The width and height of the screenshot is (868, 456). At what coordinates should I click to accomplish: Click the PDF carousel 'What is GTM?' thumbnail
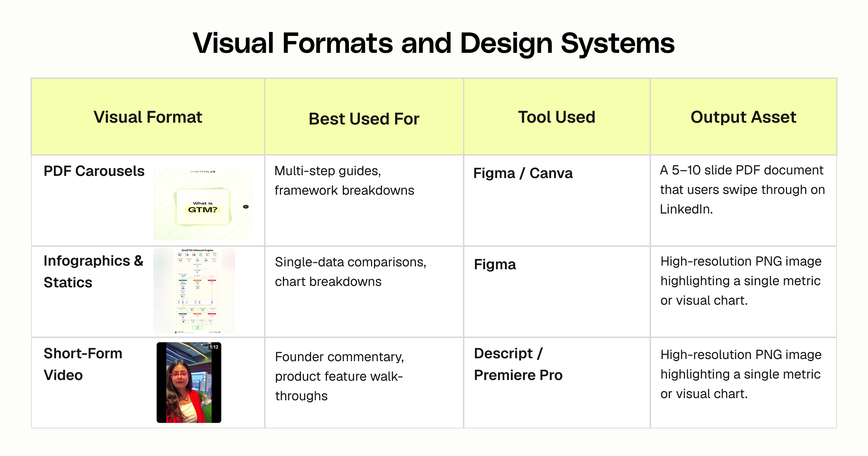click(x=203, y=203)
